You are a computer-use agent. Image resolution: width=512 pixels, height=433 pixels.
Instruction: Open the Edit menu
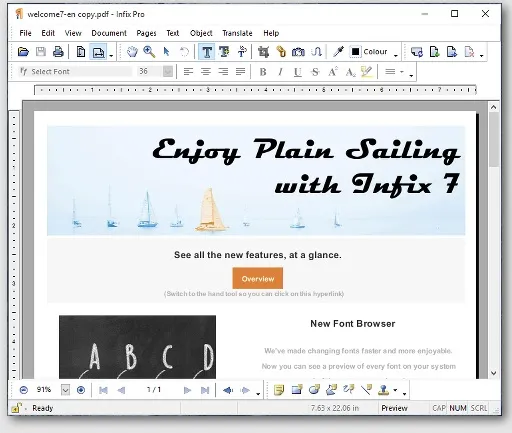(48, 33)
